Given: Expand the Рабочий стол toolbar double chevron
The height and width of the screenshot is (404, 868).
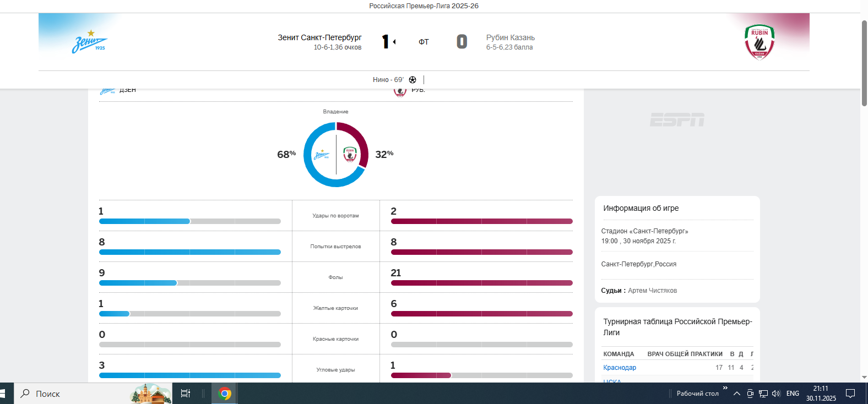Looking at the screenshot, I should 725,388.
